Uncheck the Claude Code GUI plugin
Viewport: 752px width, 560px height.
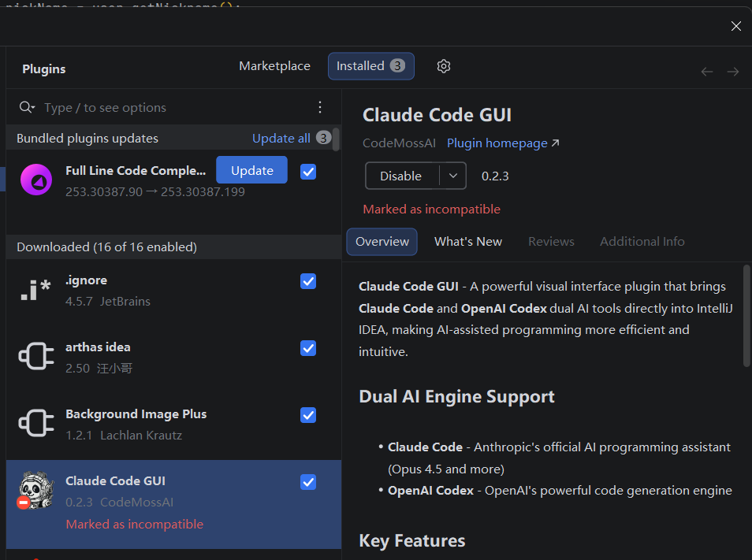coord(308,482)
